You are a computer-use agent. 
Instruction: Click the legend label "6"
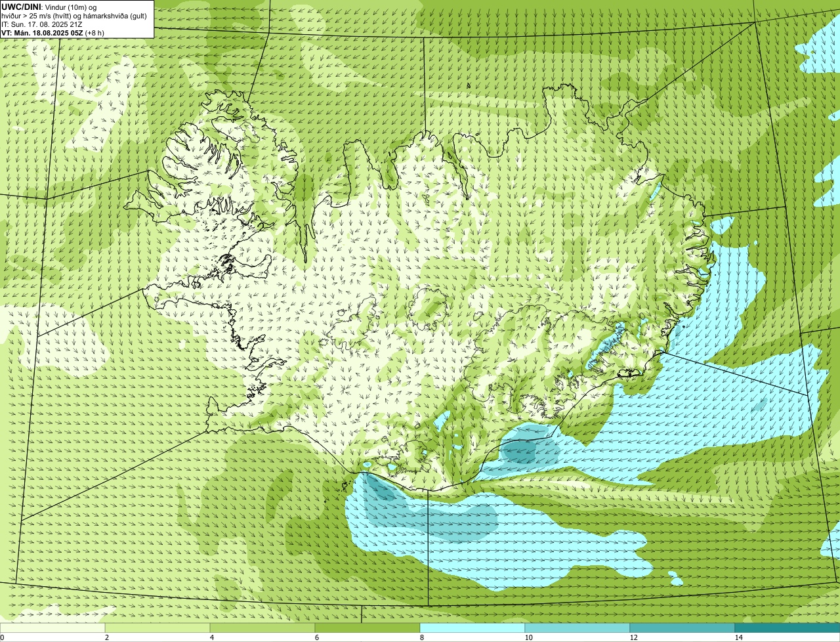pos(316,637)
